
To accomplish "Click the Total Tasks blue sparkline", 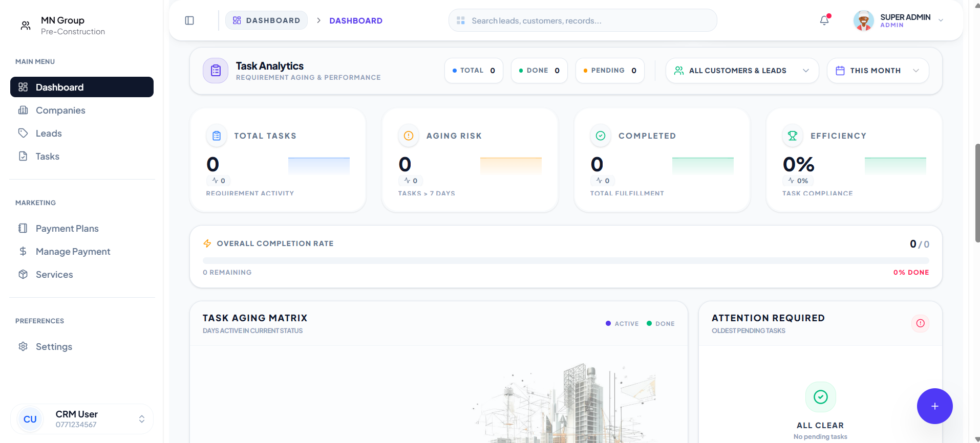I will 319,166.
